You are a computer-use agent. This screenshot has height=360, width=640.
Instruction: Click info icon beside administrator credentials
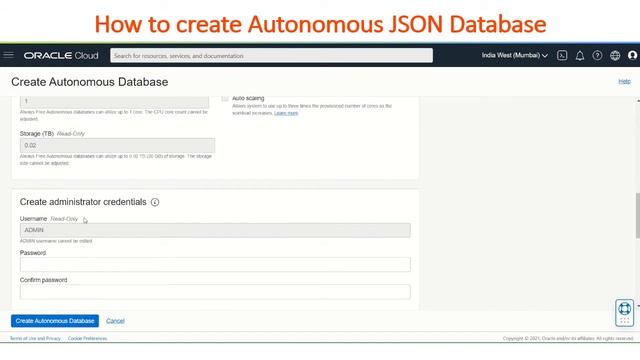pos(155,202)
